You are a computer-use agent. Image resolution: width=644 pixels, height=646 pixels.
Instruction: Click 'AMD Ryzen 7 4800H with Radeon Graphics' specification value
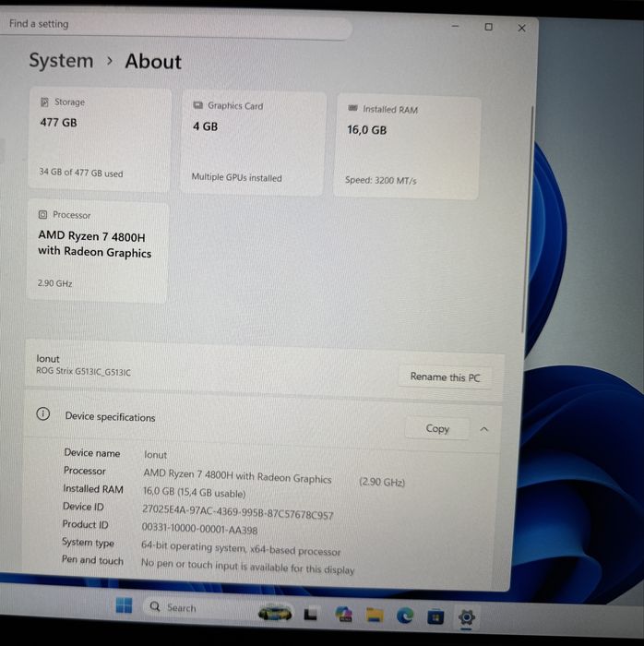[238, 475]
